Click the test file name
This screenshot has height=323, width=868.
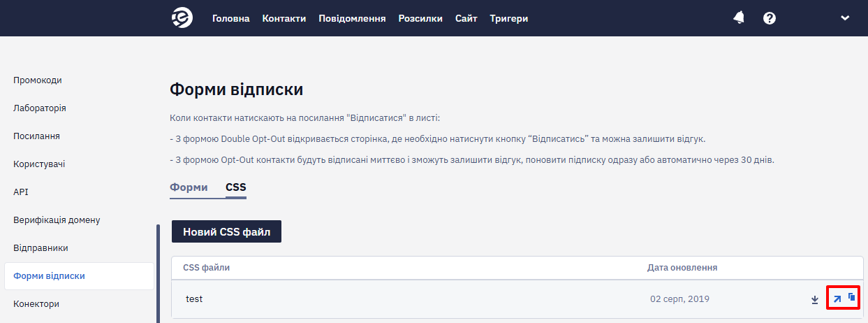pos(194,299)
